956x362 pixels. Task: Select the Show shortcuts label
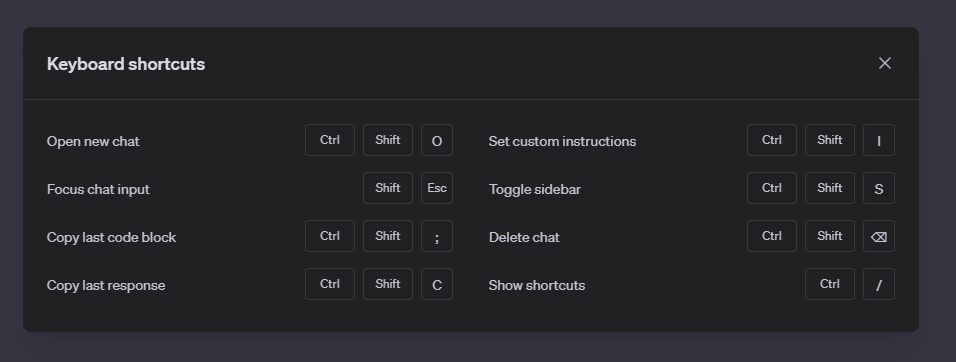click(537, 286)
